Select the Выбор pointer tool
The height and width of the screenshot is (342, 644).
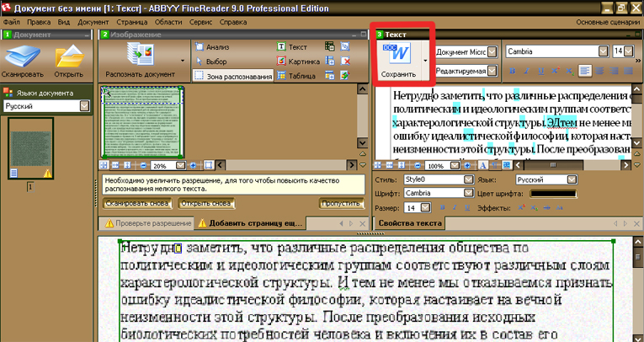[x=211, y=61]
